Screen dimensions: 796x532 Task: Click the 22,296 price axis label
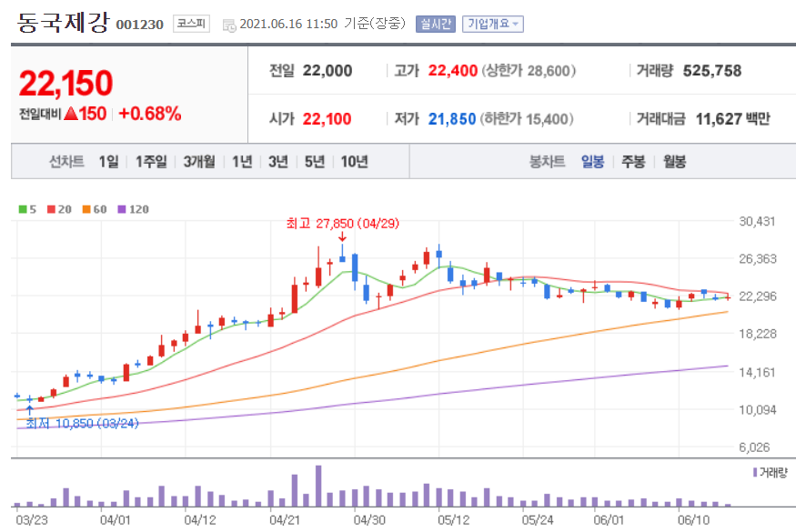tap(758, 296)
